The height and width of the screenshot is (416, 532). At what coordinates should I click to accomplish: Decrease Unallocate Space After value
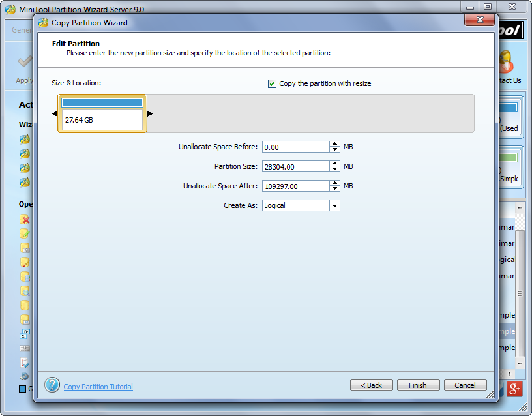(x=335, y=188)
